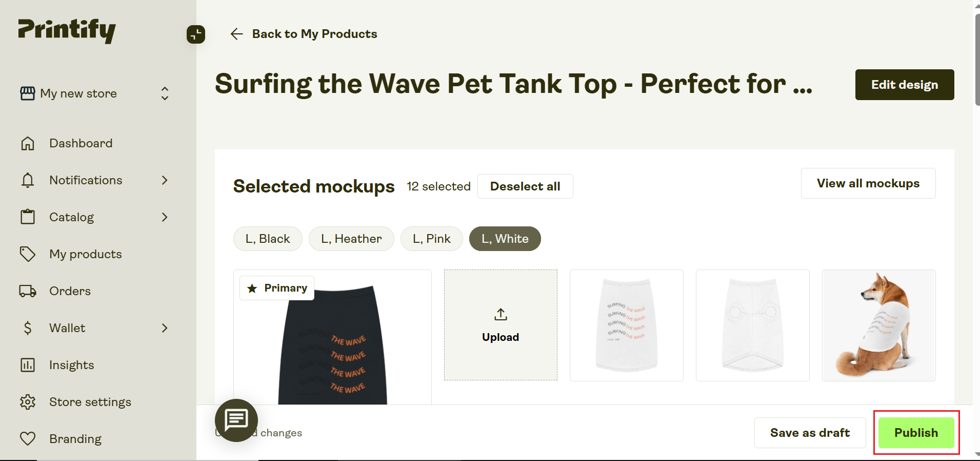Expand the Notifications submenu chevron
The width and height of the screenshot is (980, 461).
coord(165,180)
